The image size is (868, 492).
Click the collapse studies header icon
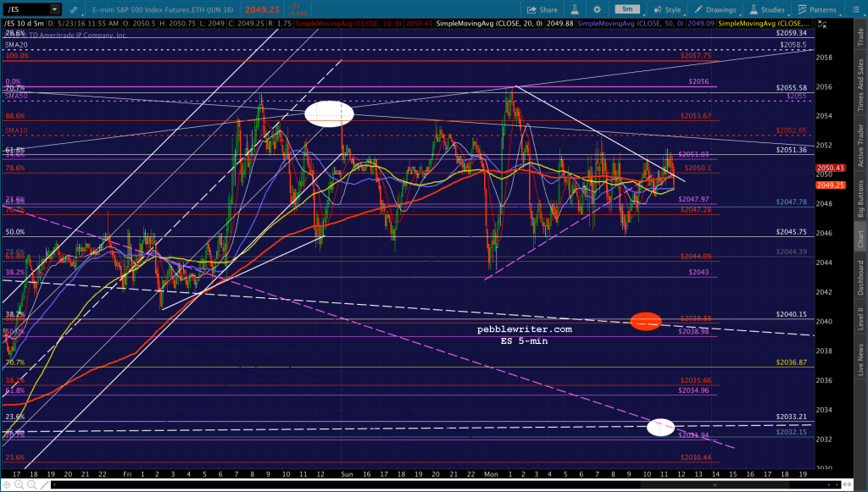(822, 24)
